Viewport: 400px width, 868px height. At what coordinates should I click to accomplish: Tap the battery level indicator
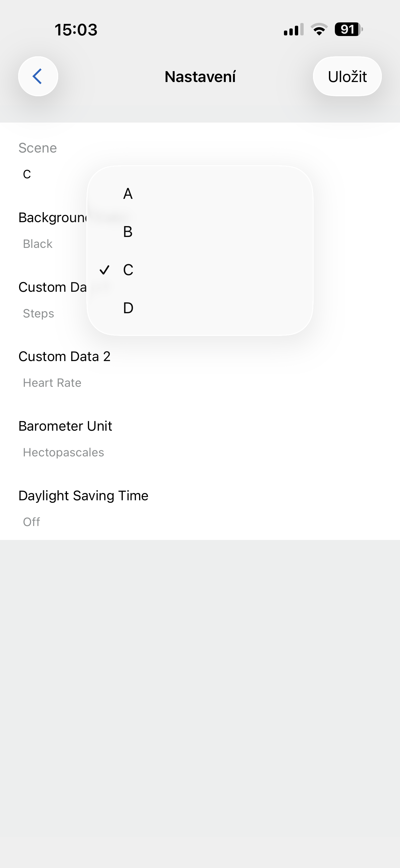click(348, 29)
